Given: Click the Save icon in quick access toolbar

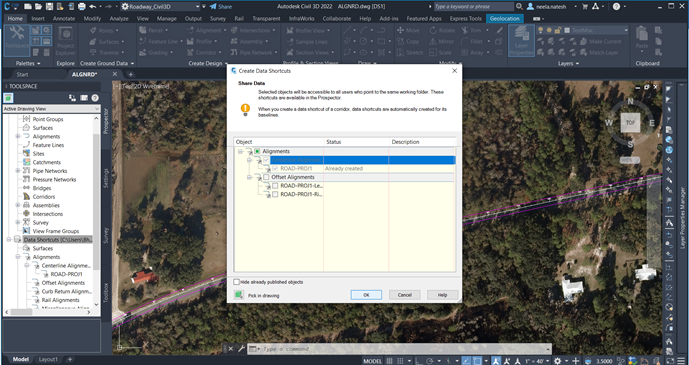Looking at the screenshot, I should 49,7.
